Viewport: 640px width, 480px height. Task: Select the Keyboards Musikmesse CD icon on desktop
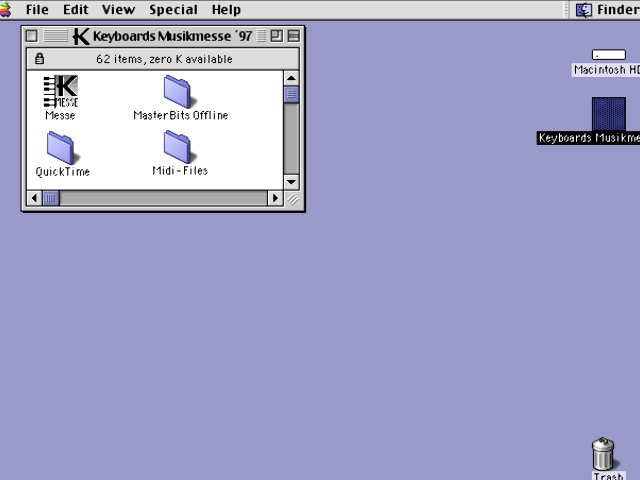click(609, 114)
